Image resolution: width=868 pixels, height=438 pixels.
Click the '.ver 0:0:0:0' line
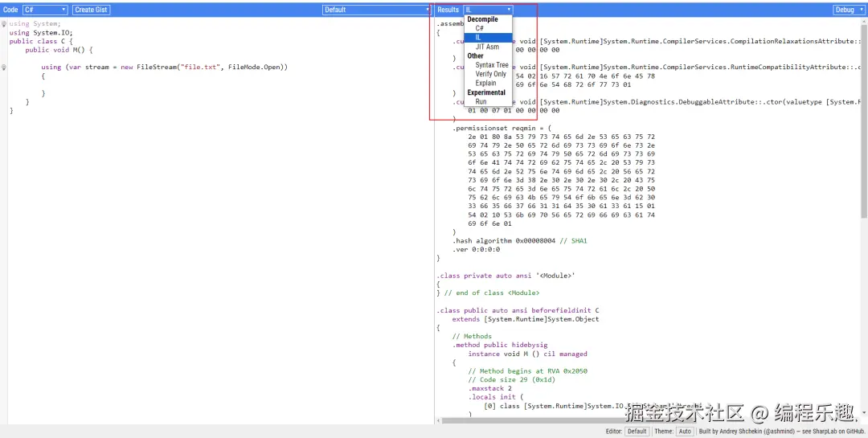476,250
